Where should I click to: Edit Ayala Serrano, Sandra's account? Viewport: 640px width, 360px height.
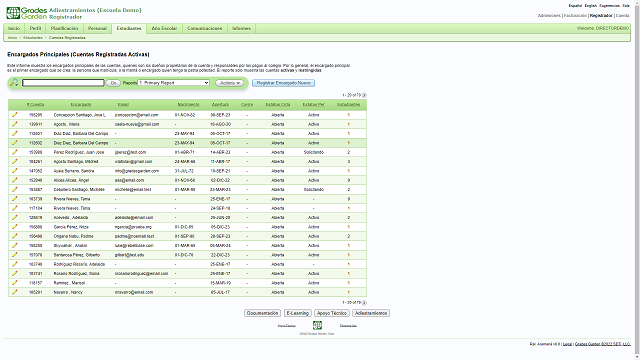click(15, 171)
